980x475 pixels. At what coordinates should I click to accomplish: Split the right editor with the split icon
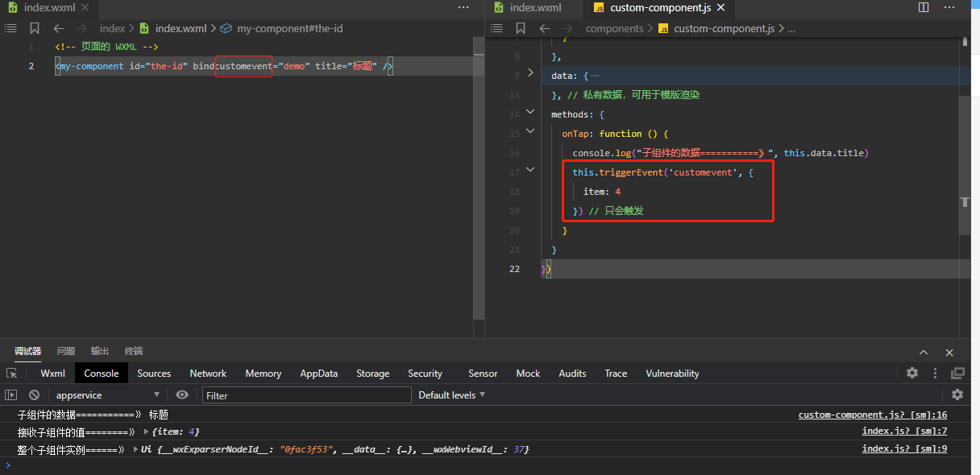click(x=924, y=7)
